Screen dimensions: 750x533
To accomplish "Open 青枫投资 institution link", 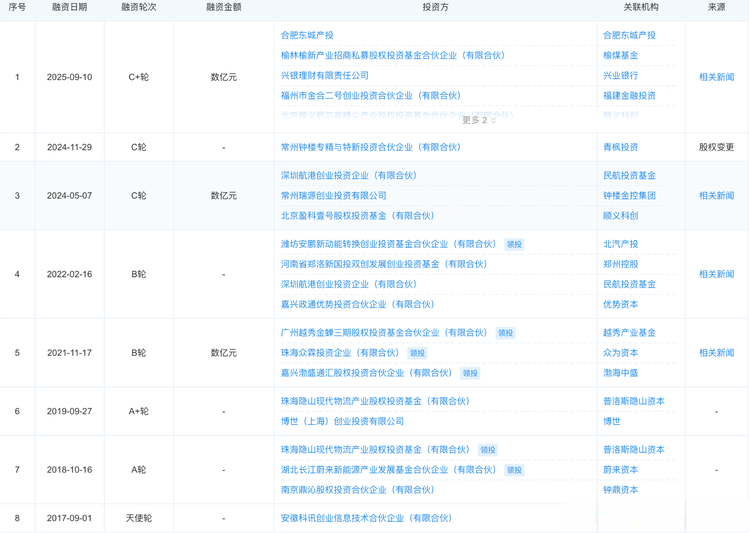I will pyautogui.click(x=620, y=147).
